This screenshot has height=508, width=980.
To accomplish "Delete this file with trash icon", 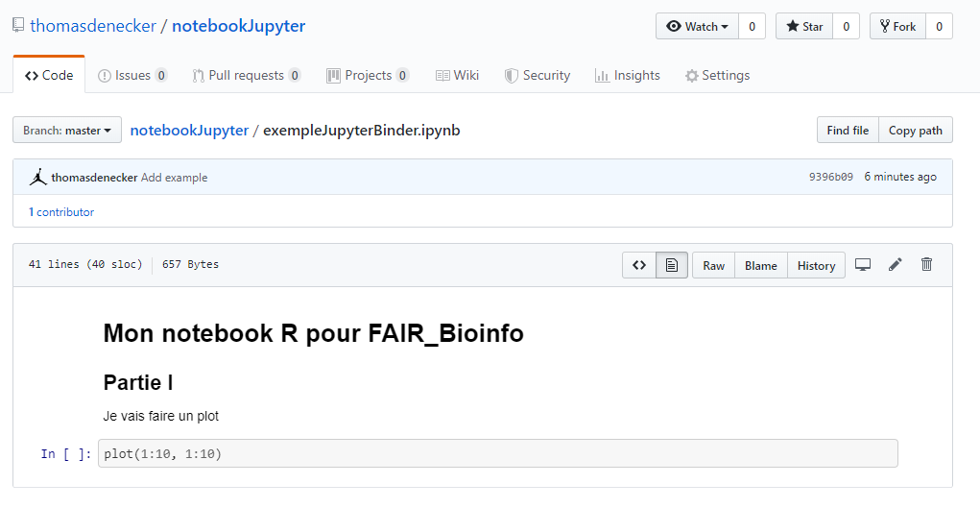I will tap(927, 264).
